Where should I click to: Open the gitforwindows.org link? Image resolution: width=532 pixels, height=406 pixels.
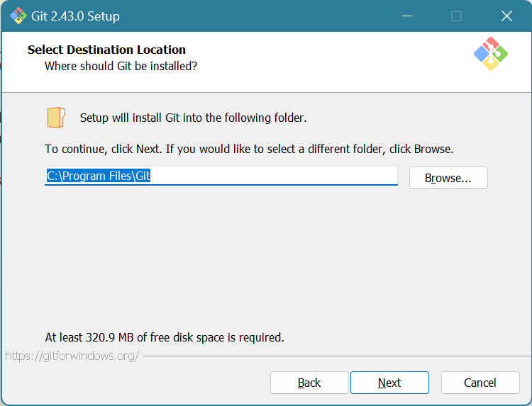click(72, 356)
